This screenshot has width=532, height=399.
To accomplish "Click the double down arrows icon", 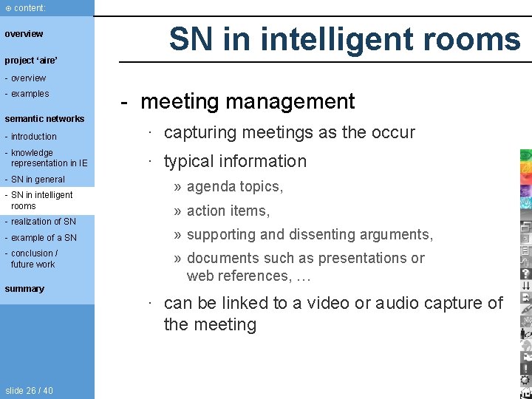I will [526, 286].
